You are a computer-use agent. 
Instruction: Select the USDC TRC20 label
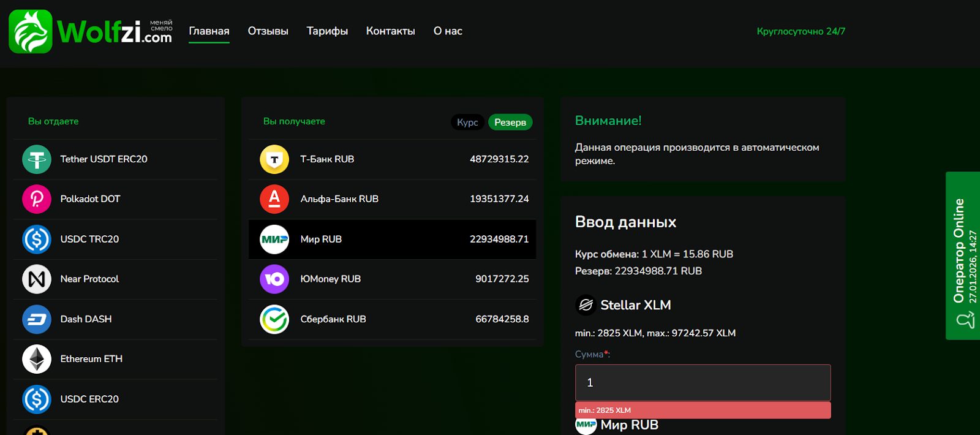point(89,239)
